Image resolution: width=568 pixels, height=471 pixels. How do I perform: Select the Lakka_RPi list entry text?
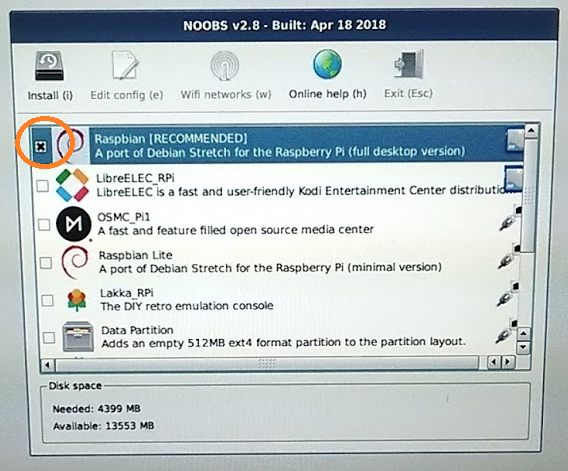click(187, 299)
